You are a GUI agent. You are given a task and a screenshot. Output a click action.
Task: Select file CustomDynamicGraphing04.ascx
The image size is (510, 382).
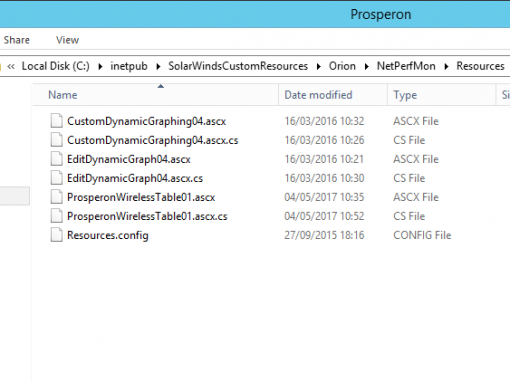(146, 121)
